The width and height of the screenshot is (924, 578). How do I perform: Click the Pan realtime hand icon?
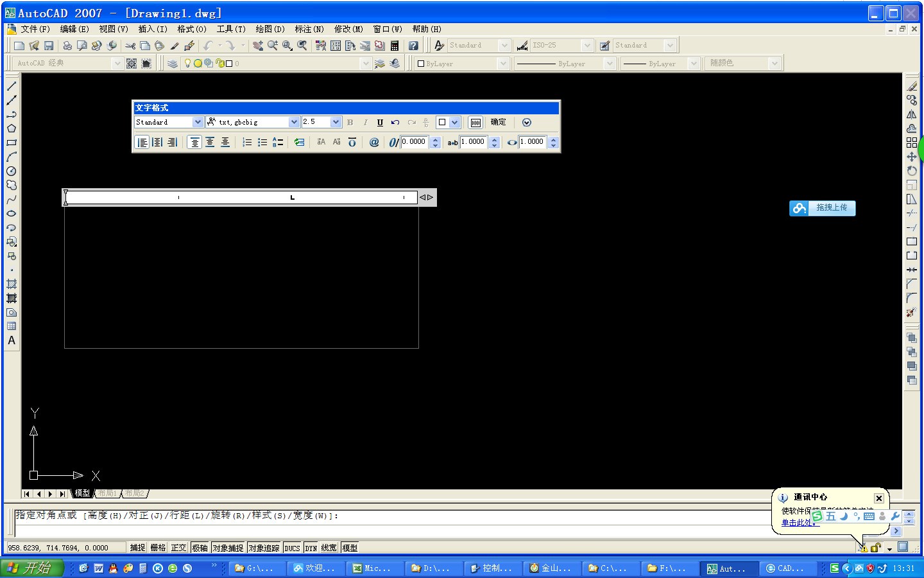(x=257, y=46)
